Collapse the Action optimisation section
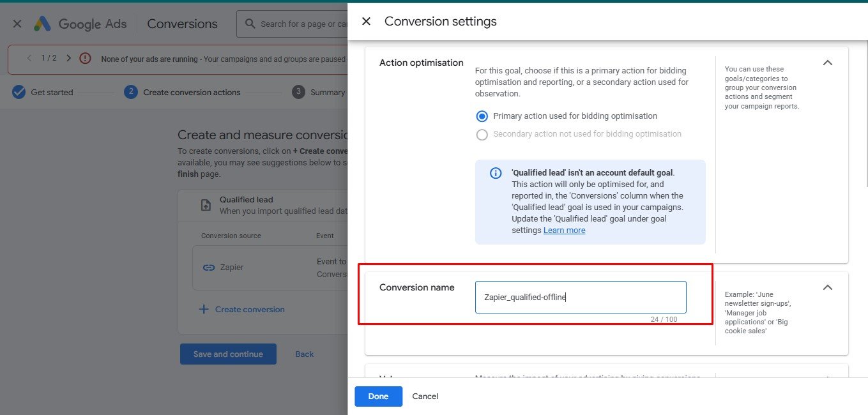This screenshot has height=415, width=868. pyautogui.click(x=828, y=63)
